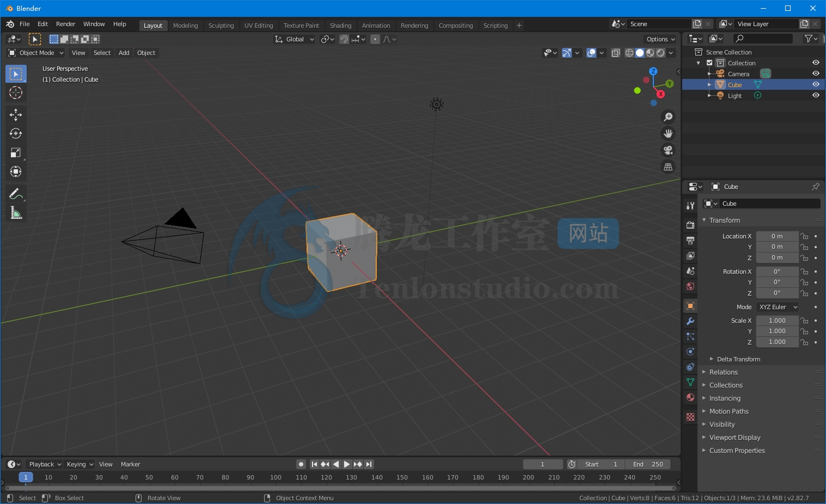
Task: Expand the Viewport Display panel
Action: (x=735, y=438)
